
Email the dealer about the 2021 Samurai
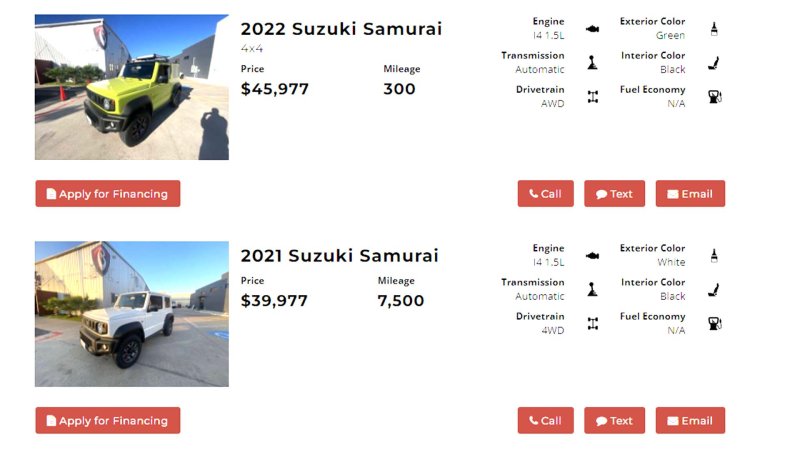click(690, 421)
